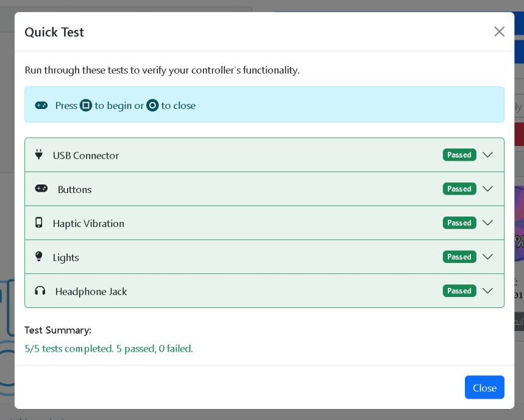Viewport: 524px width, 420px height.
Task: Expand the Haptic Vibration chevron
Action: point(487,223)
